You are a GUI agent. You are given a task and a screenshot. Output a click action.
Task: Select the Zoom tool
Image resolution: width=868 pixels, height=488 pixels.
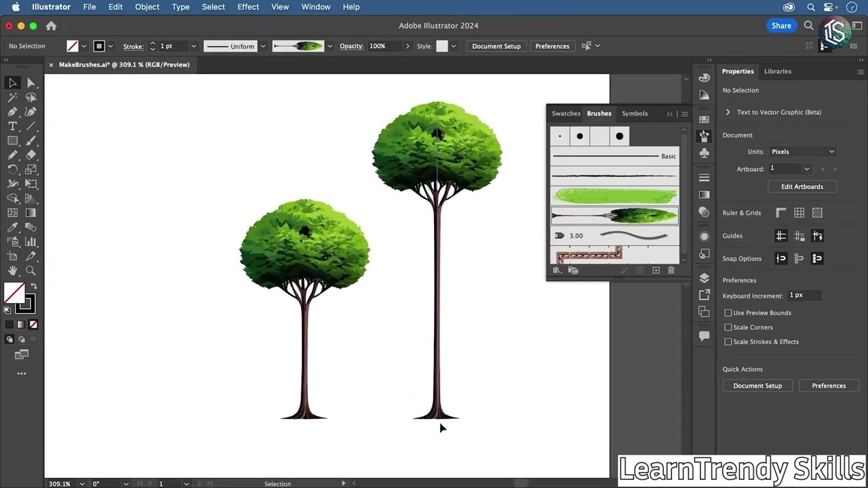tap(31, 270)
